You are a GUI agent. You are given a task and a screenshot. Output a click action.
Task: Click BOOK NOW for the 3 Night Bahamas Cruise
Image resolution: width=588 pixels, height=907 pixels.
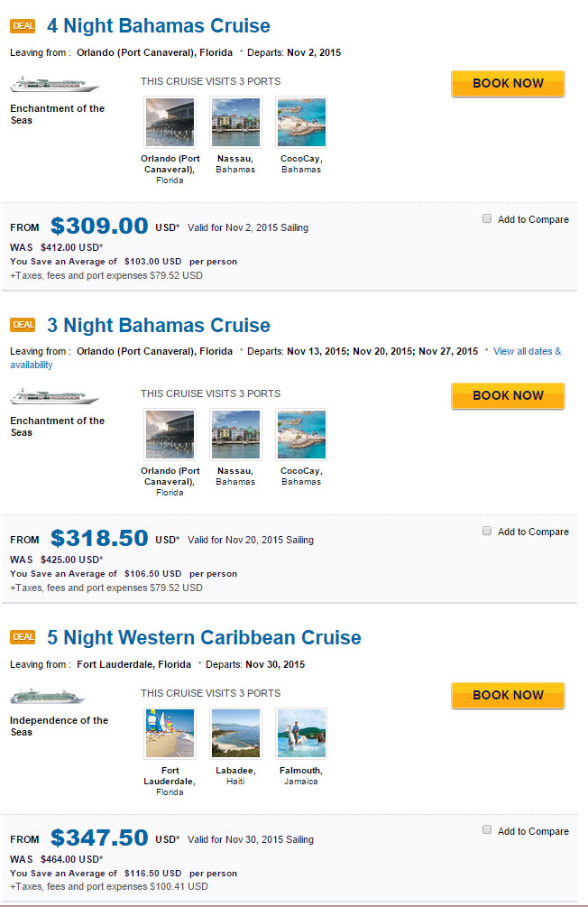(x=509, y=395)
